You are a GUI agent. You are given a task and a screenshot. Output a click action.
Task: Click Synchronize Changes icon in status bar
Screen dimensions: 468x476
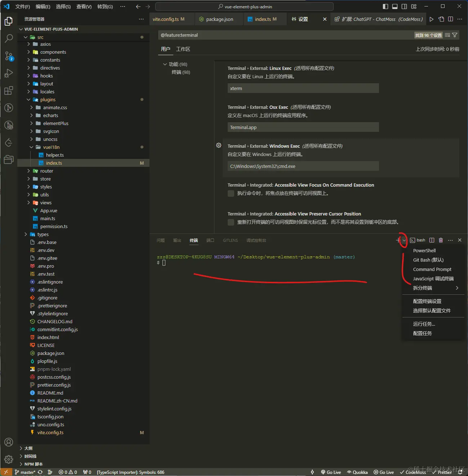pyautogui.click(x=40, y=472)
